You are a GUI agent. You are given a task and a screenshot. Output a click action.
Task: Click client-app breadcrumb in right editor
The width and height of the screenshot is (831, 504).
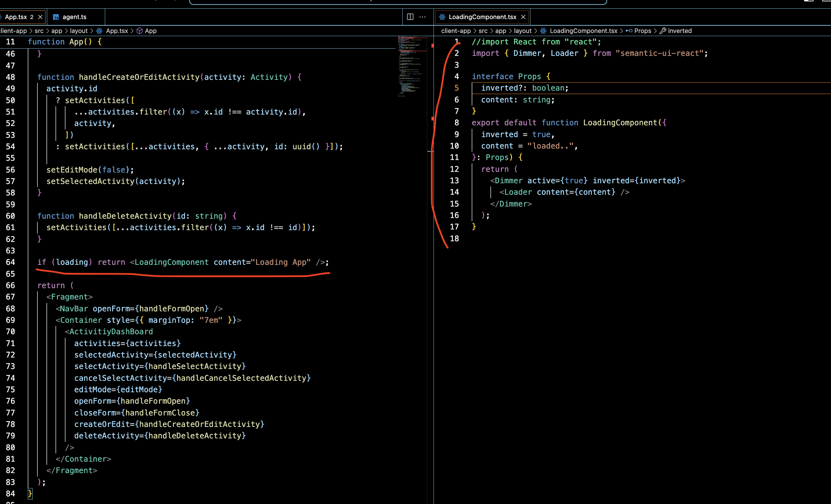pos(456,31)
